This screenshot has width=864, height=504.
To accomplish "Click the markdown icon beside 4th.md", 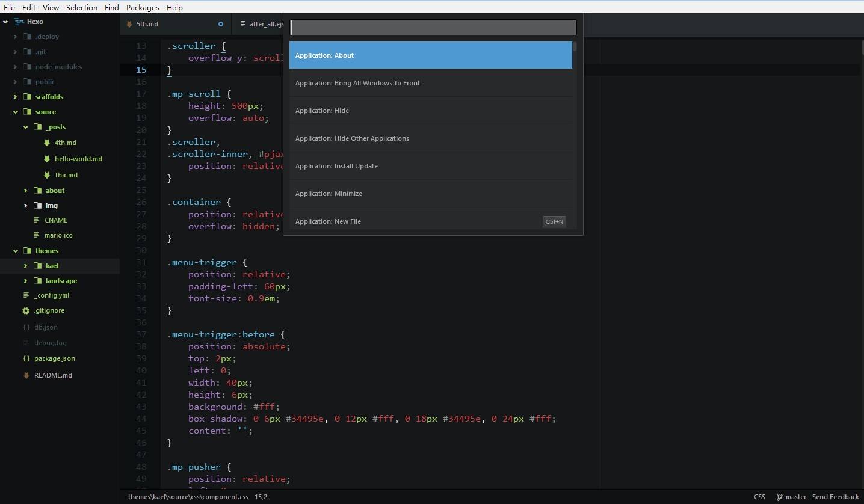I will (47, 143).
